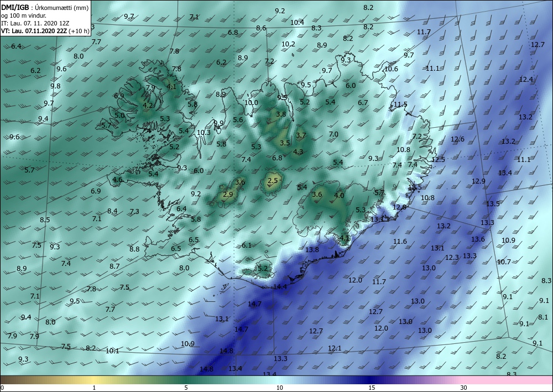The width and height of the screenshot is (553, 392).
Task: Click the value 12.1 near the bottom
Action: pos(335,348)
